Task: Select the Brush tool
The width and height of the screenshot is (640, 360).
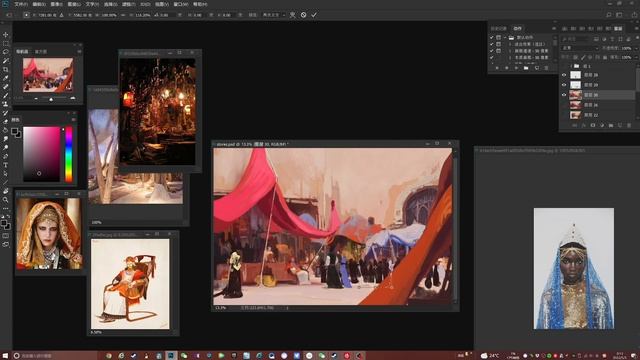Action: click(6, 96)
